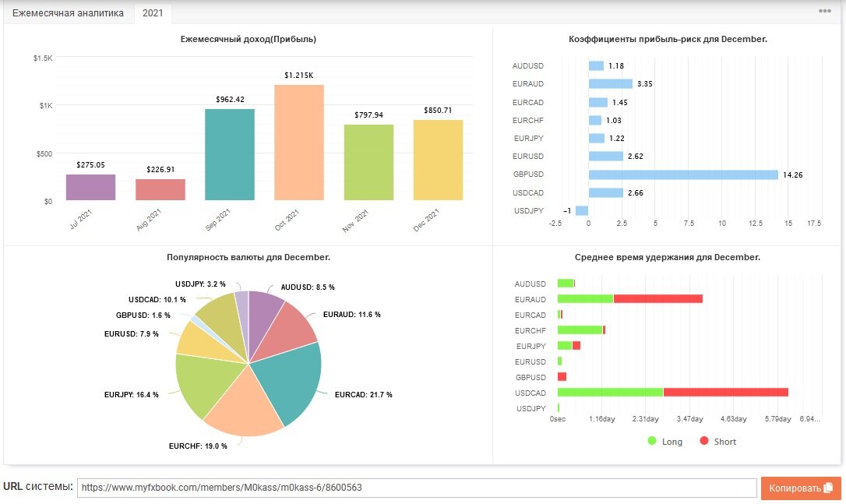Click the 'EURUSD: 7.9 %' pie label

(x=131, y=334)
